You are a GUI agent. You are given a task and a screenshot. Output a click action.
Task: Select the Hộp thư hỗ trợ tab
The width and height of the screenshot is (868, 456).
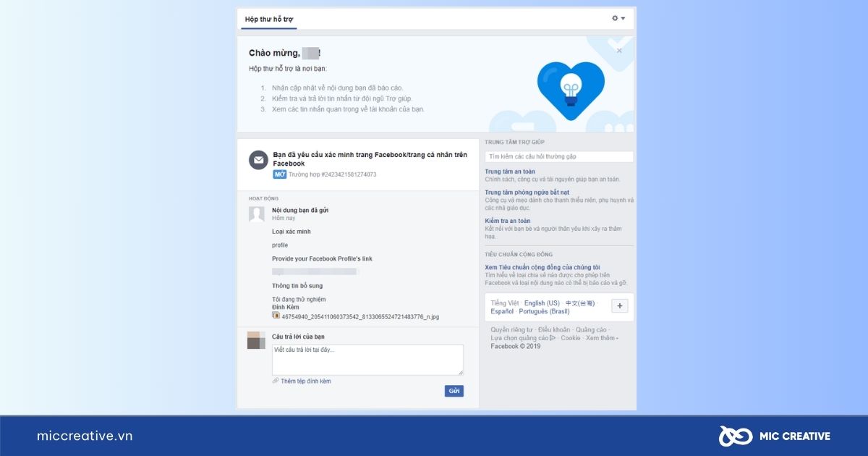268,19
